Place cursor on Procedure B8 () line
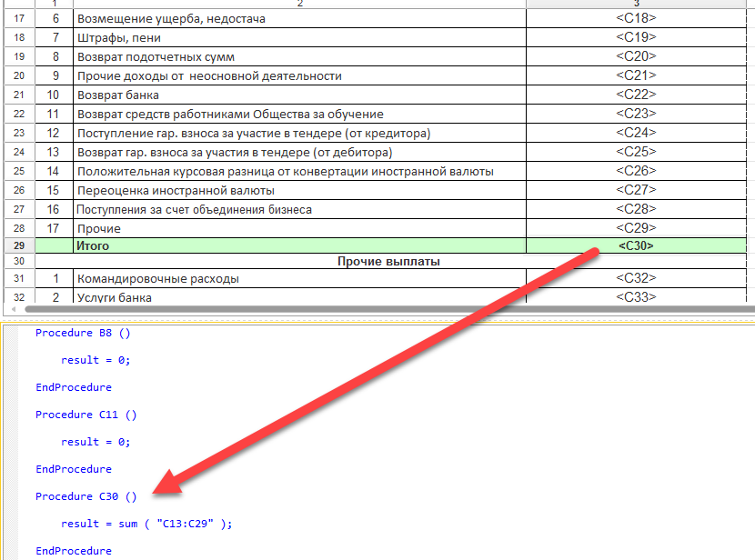The image size is (755, 560). tap(83, 333)
